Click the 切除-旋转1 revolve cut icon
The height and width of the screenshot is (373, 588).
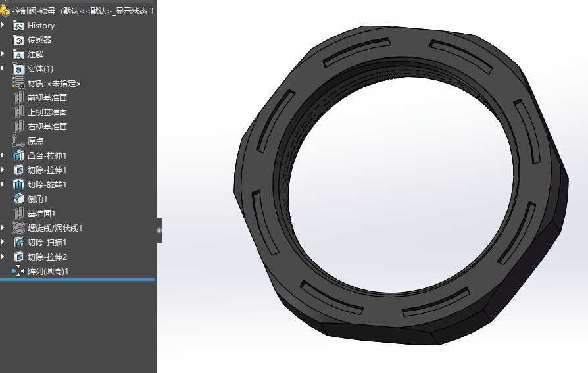18,185
